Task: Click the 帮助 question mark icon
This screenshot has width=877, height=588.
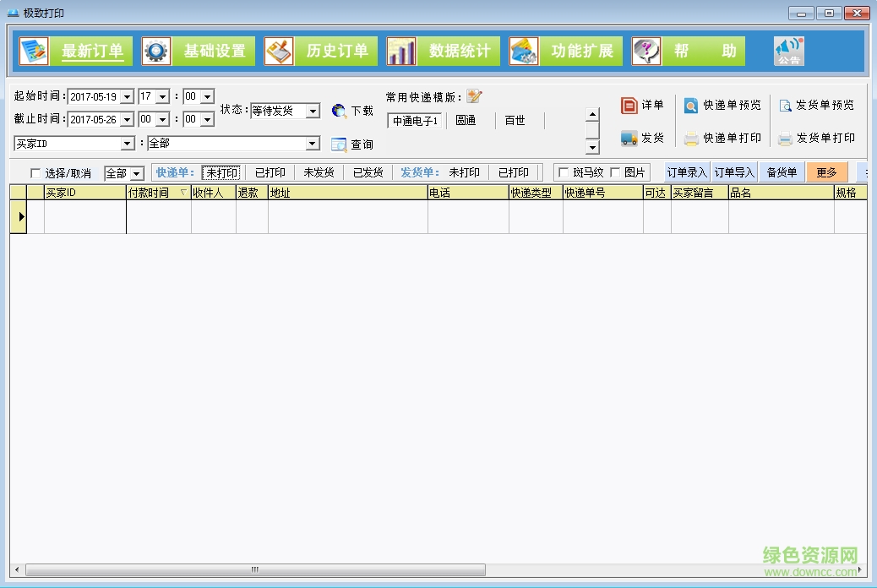Action: (646, 51)
